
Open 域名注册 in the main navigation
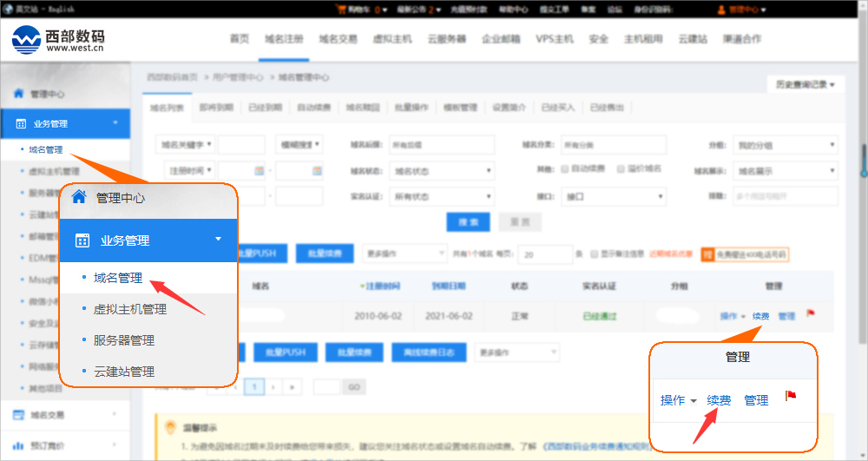[284, 39]
